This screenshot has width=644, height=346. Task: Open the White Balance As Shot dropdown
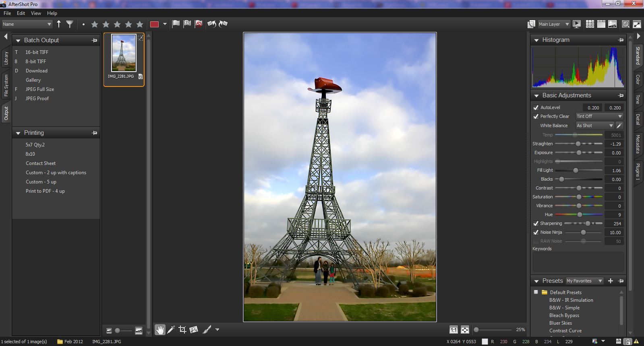[594, 126]
